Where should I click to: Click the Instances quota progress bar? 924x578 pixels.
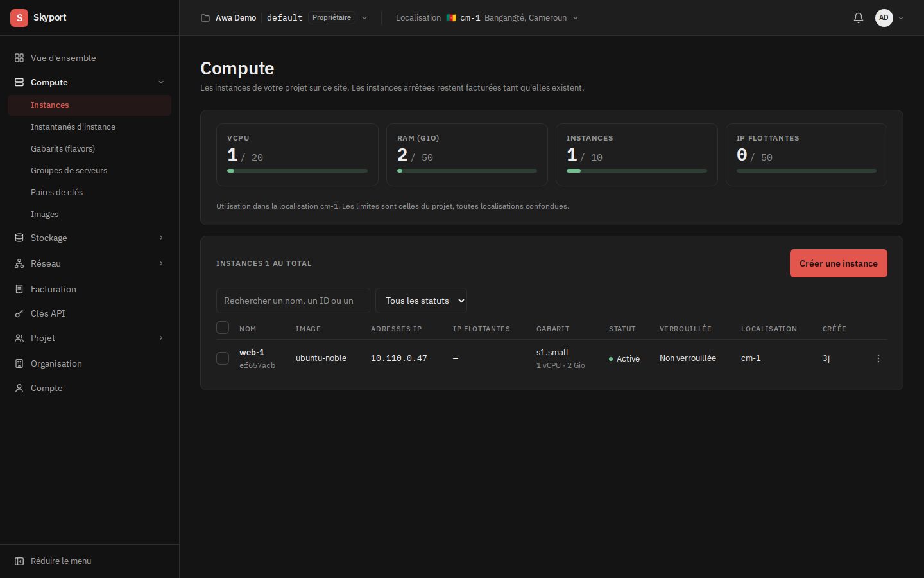point(637,171)
